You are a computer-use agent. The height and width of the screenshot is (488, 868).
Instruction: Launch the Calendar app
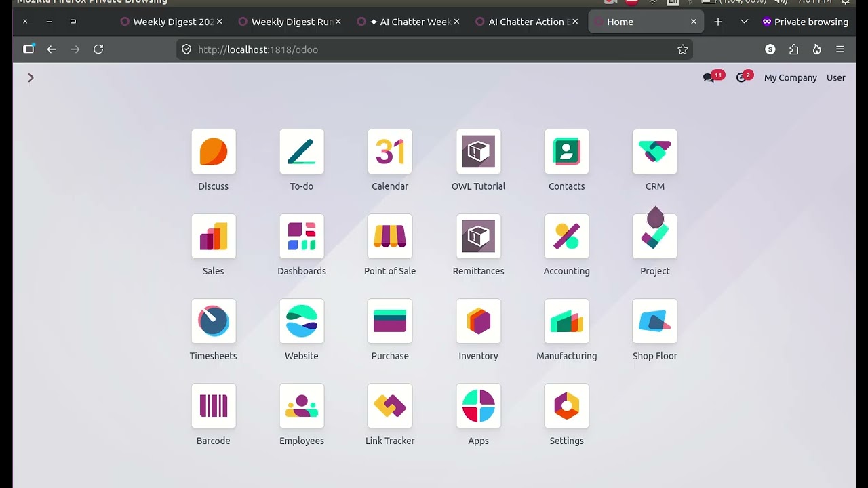(x=390, y=152)
